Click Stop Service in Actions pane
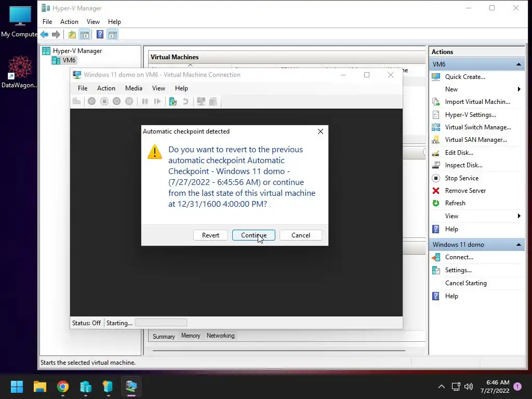This screenshot has height=399, width=532. pos(462,178)
